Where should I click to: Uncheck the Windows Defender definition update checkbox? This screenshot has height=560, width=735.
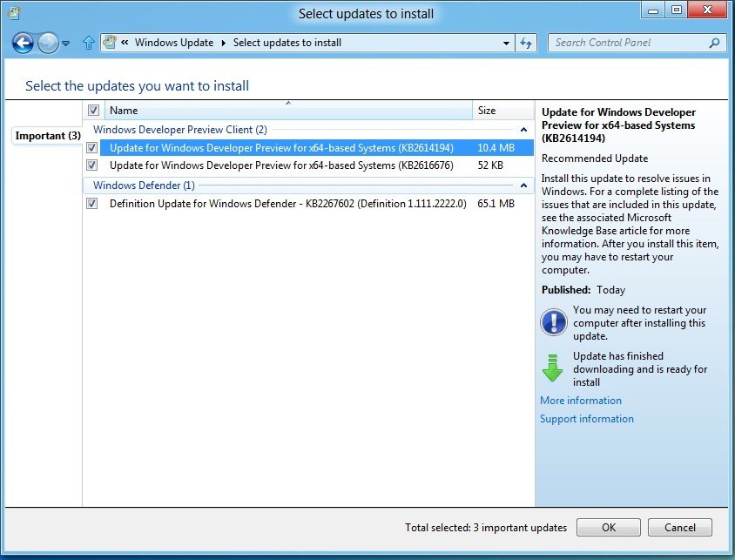point(92,204)
